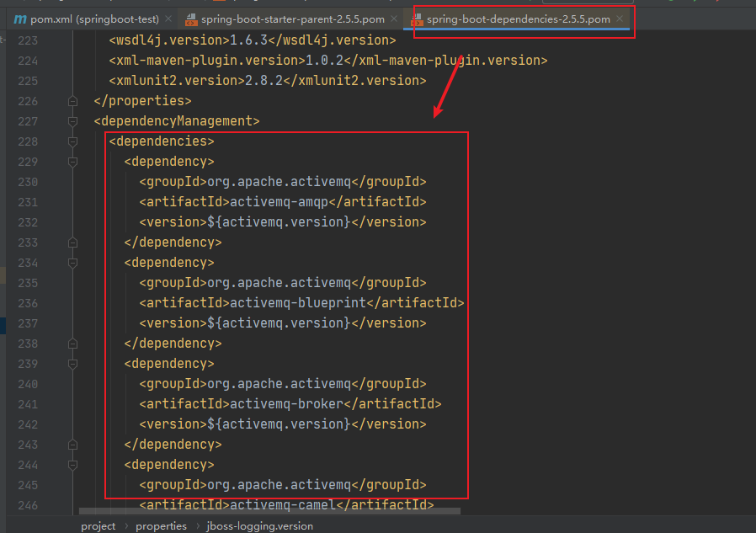Collapse dependency block at line 229
The image size is (756, 533).
click(72, 162)
